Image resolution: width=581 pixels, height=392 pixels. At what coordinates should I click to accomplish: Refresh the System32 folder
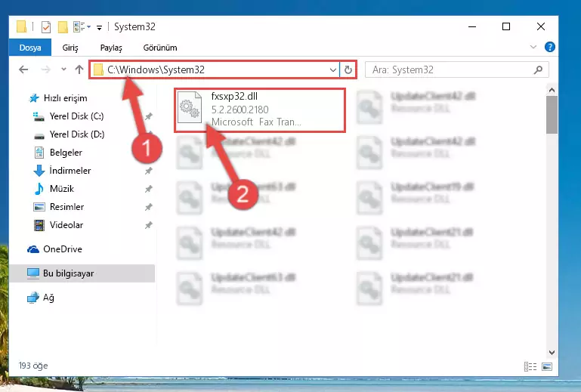point(348,69)
